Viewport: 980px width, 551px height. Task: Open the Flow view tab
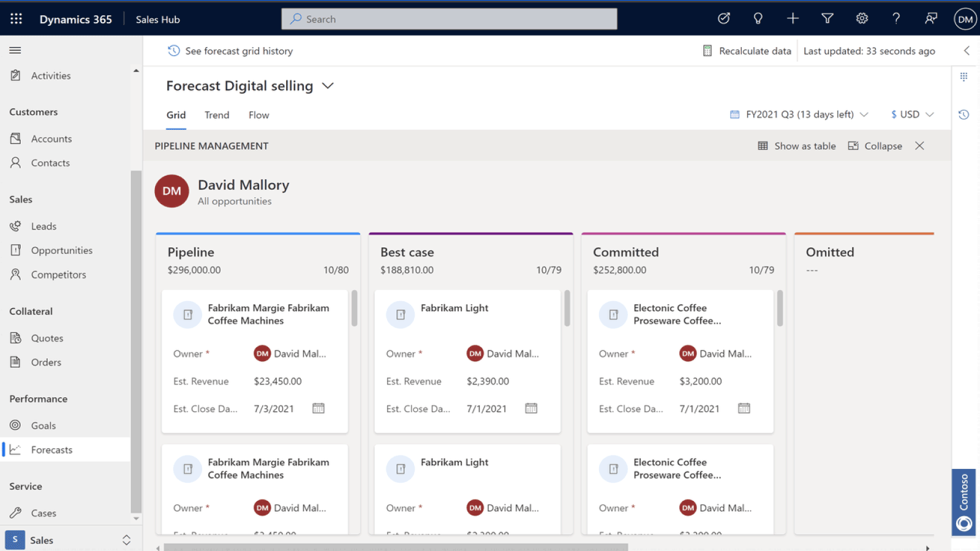(x=258, y=115)
